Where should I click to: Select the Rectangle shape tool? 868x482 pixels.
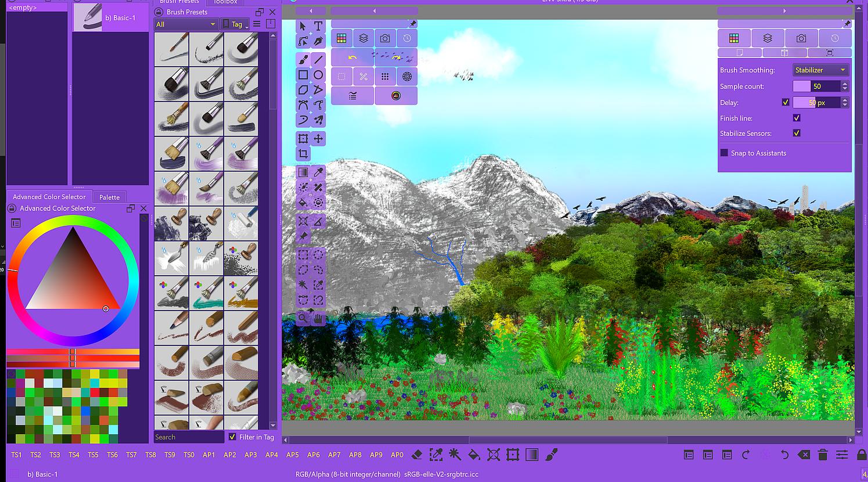pos(303,75)
